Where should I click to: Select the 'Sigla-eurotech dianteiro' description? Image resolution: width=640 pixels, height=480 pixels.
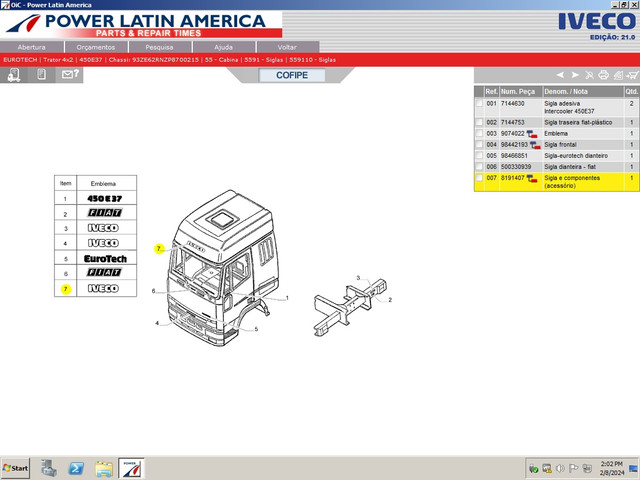click(576, 156)
